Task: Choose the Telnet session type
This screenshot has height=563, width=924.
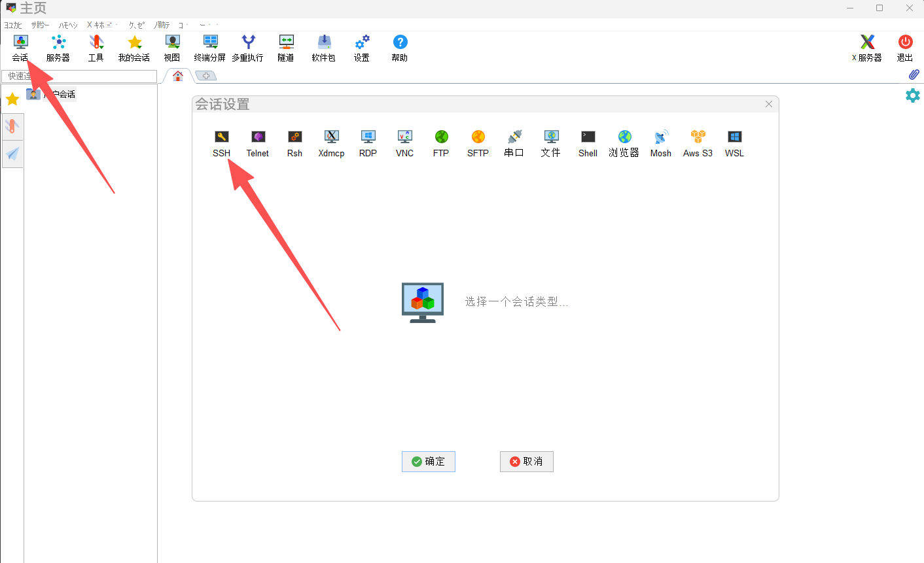Action: point(258,143)
